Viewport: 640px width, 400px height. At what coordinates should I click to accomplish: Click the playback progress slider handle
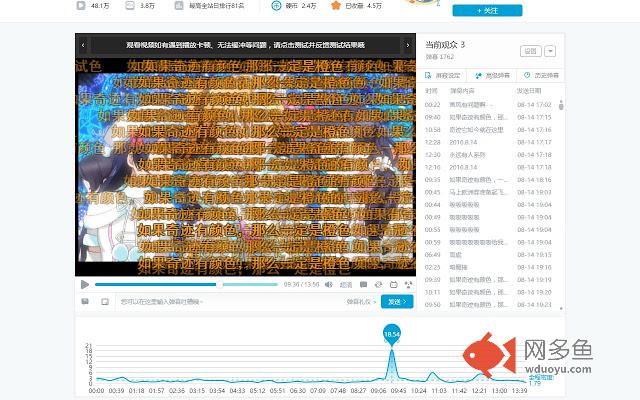point(220,284)
